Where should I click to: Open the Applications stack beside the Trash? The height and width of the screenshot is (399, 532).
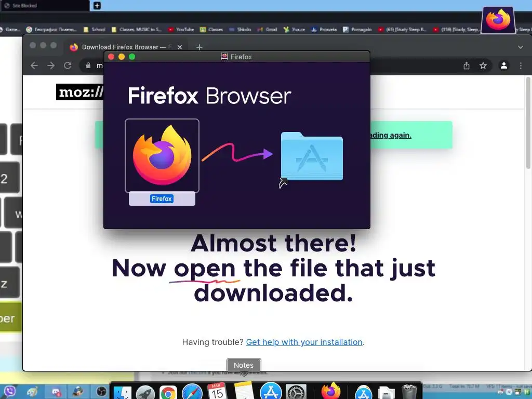pos(363,392)
